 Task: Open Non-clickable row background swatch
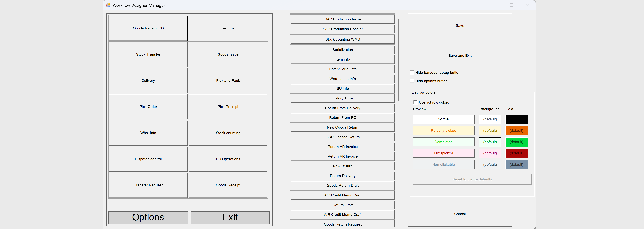490,165
